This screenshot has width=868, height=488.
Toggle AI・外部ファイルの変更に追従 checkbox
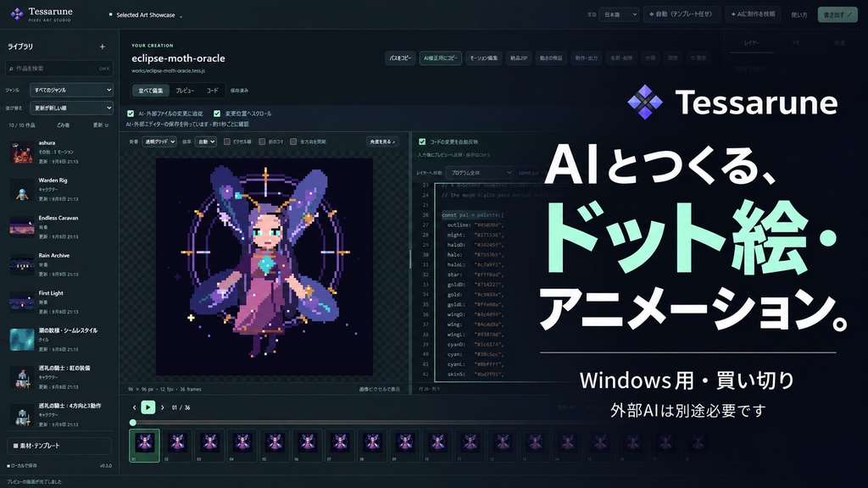(131, 114)
